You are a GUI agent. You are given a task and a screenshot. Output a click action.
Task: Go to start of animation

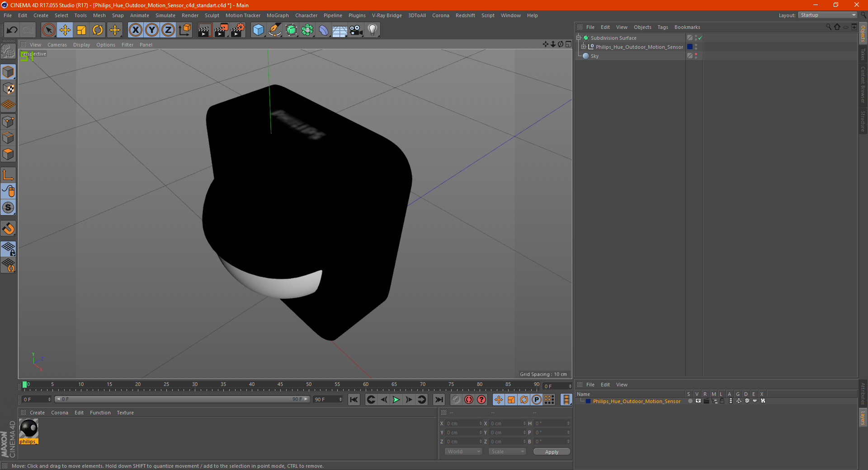(x=354, y=399)
